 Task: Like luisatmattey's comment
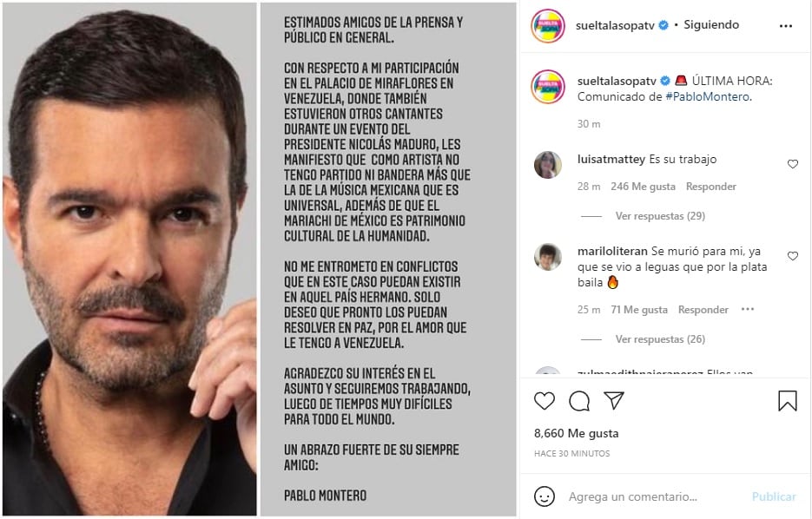coord(792,164)
